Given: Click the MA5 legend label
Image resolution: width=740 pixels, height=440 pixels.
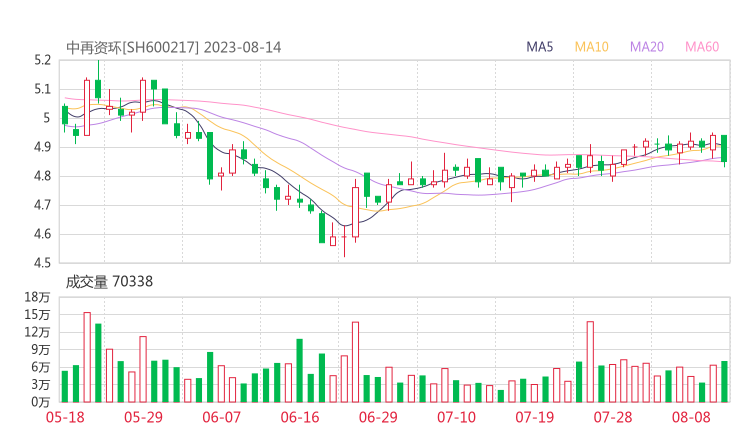Looking at the screenshot, I should [539, 47].
